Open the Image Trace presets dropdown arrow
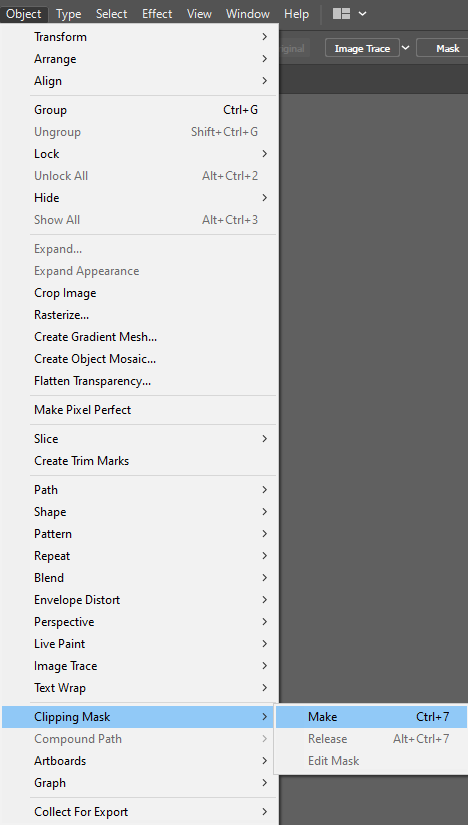Image resolution: width=468 pixels, height=825 pixels. [x=405, y=48]
